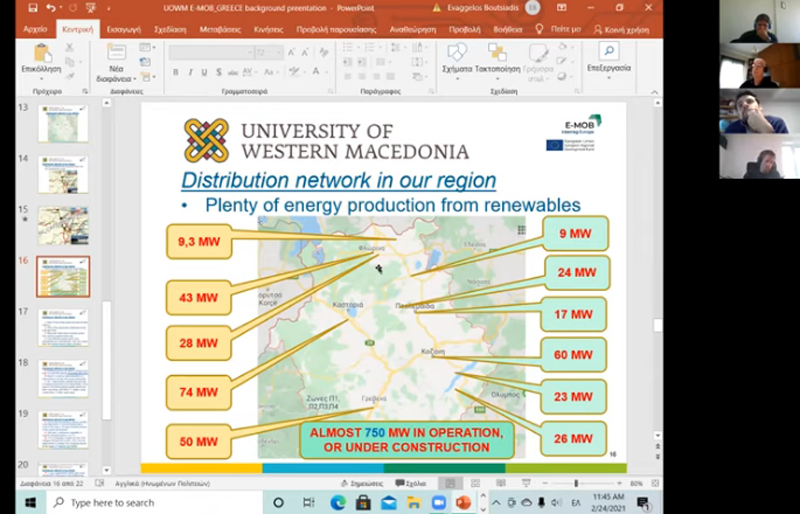Select slide 17 thumbnail
Screen dimensions: 800x514
[x=63, y=328]
